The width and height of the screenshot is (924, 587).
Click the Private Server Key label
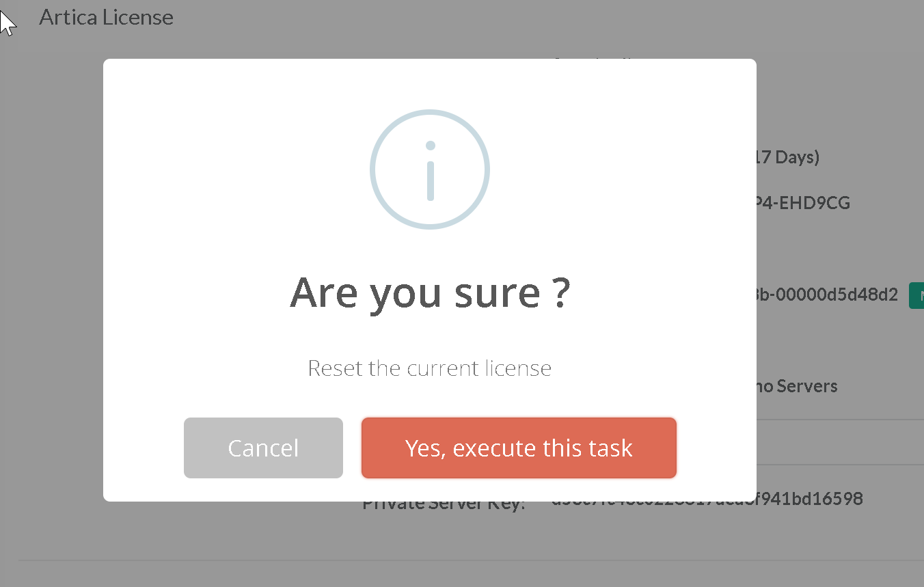444,506
